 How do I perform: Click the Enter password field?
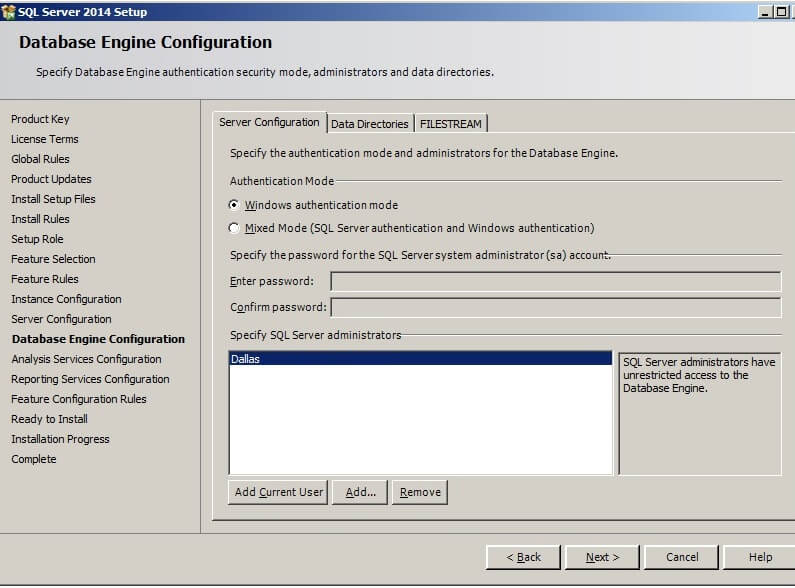pyautogui.click(x=556, y=281)
